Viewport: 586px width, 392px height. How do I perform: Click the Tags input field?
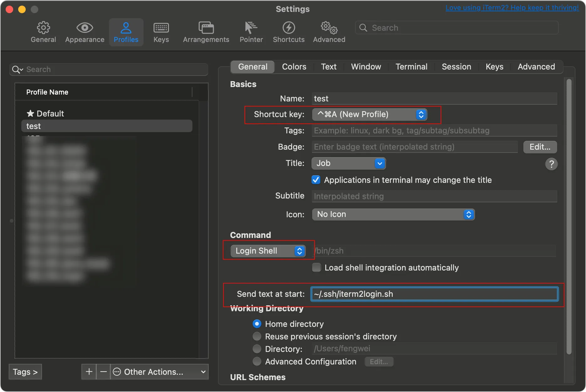[x=434, y=131]
